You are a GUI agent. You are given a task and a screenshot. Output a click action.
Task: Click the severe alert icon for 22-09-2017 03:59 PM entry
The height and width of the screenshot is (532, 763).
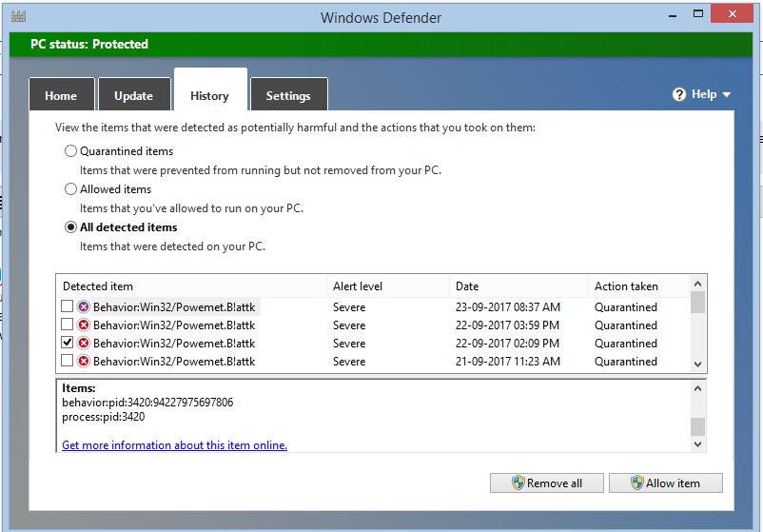(x=84, y=325)
